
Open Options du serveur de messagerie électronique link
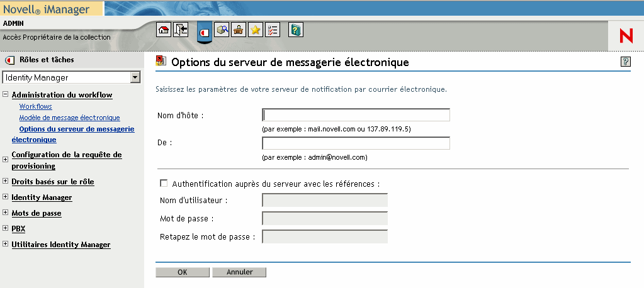(73, 134)
